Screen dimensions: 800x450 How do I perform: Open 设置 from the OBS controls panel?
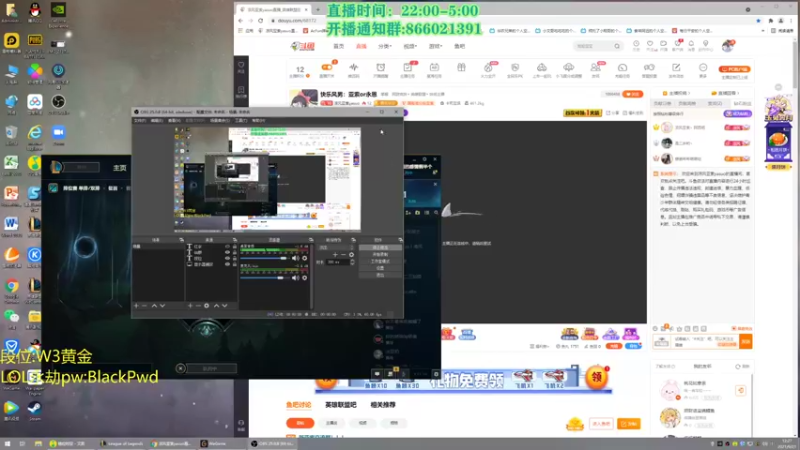click(x=380, y=268)
